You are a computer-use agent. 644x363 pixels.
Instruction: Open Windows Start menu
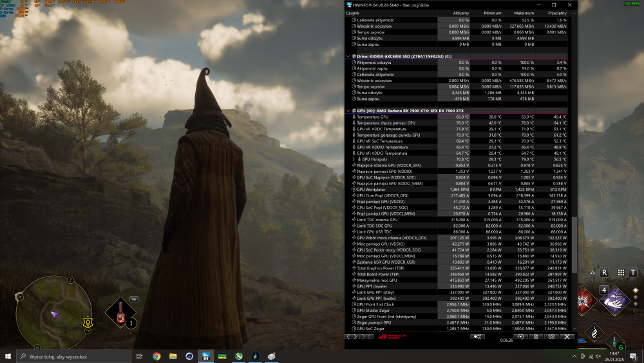pyautogui.click(x=8, y=356)
